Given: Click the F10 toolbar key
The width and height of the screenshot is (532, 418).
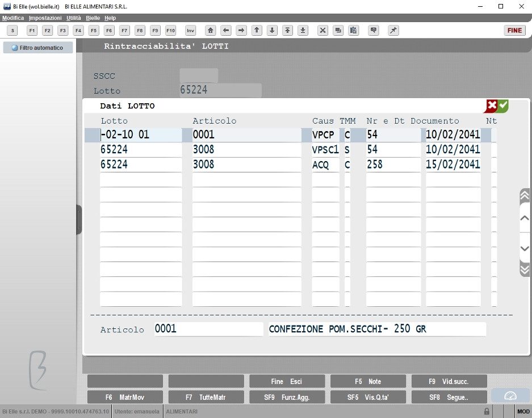Looking at the screenshot, I should pos(171,31).
